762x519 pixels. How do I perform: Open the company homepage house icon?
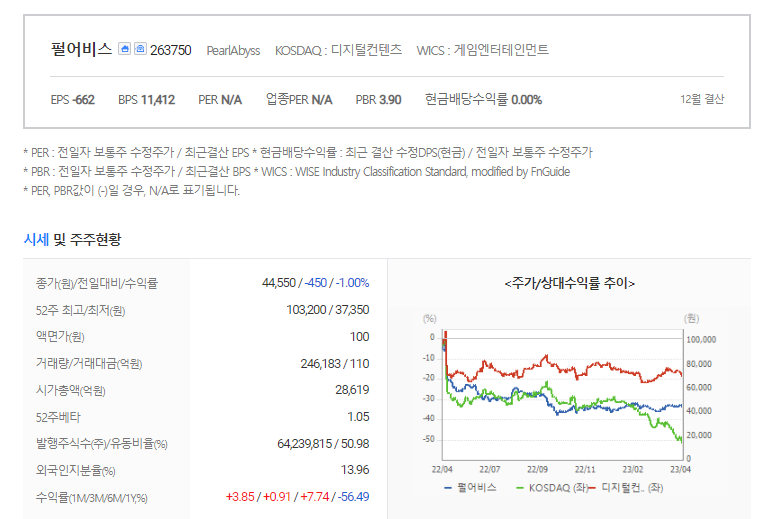[x=124, y=49]
